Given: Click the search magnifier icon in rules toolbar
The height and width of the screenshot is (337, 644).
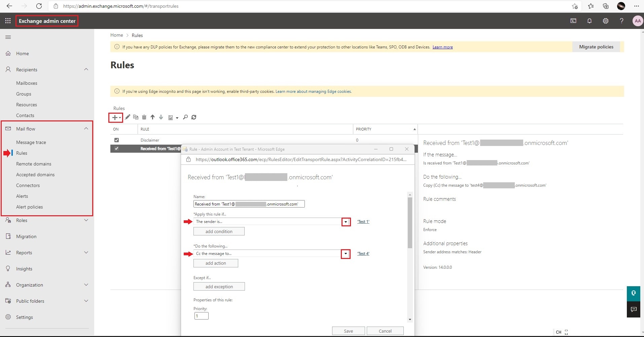Looking at the screenshot, I should coord(185,117).
